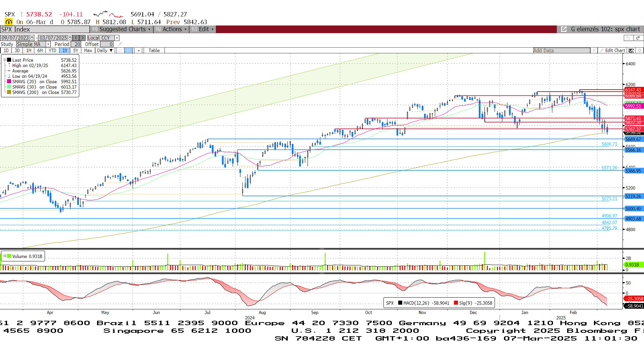This screenshot has height=357, width=644.
Task: Click the 4906.97 level annotation text
Action: click(609, 216)
